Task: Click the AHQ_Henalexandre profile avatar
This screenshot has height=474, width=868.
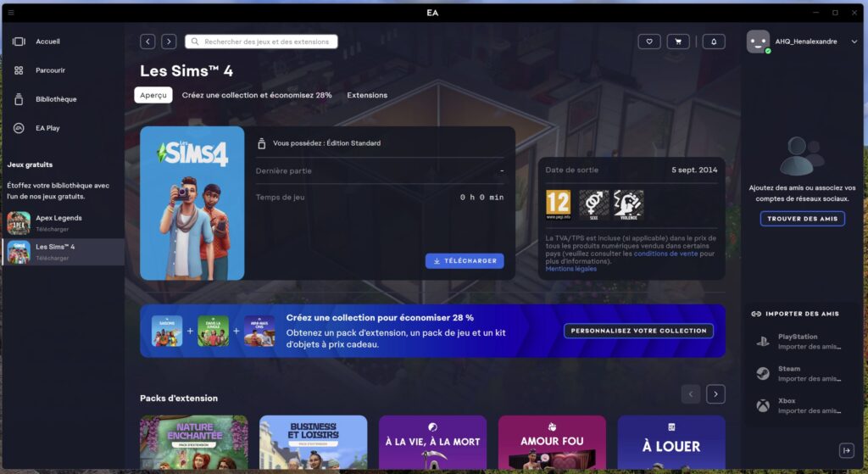Action: point(758,42)
